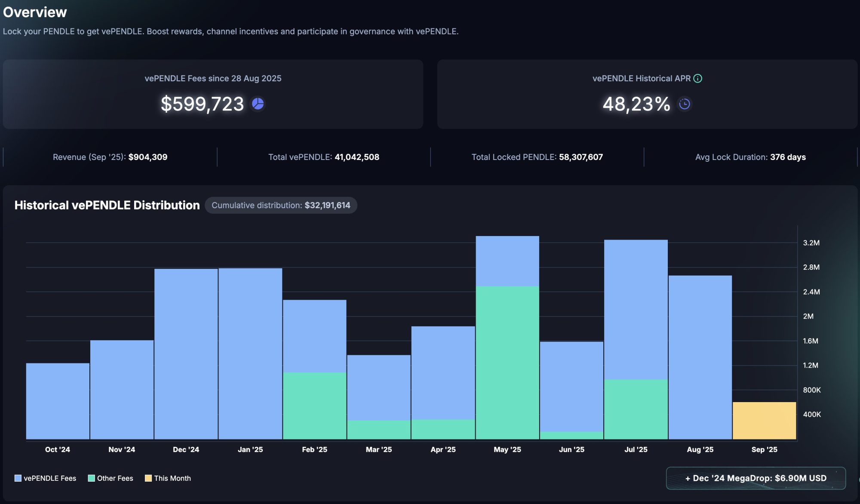This screenshot has width=860, height=504.
Task: Click the blue Aug '25 bar
Action: (700, 357)
